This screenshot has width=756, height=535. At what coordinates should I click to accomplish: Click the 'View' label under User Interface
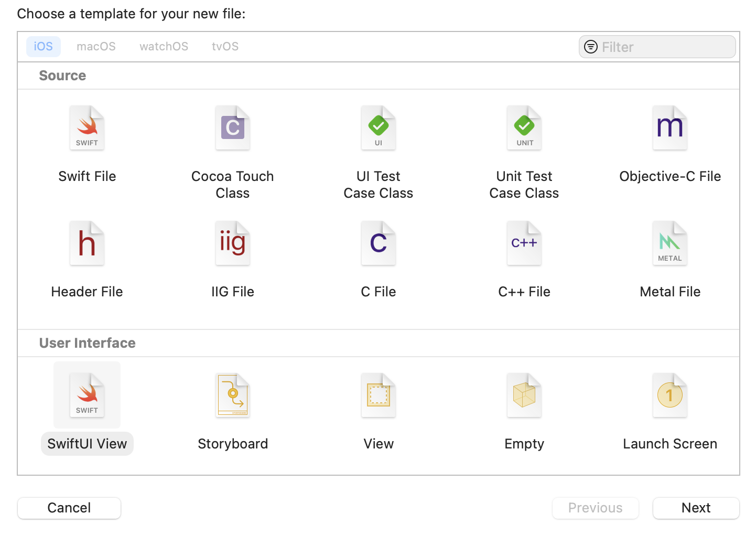(379, 444)
